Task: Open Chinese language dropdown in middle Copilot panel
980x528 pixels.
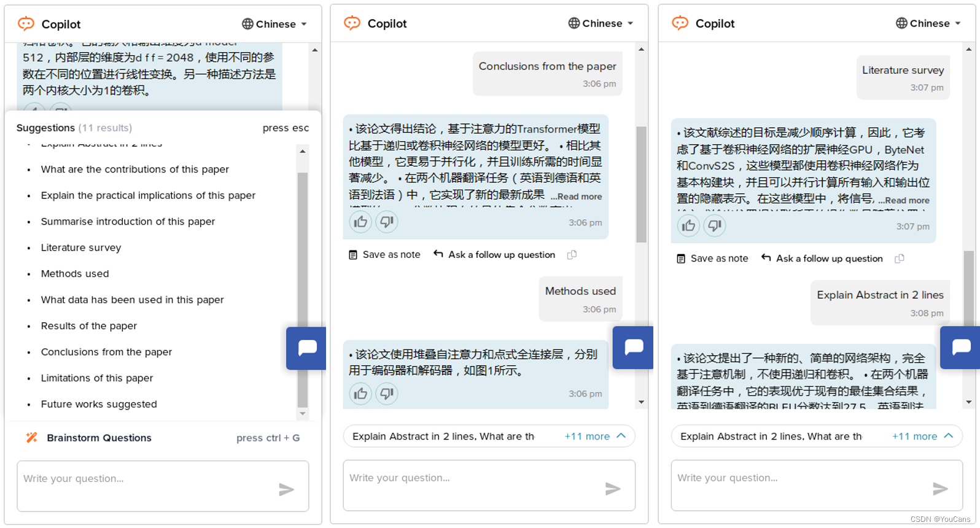Action: tap(601, 23)
